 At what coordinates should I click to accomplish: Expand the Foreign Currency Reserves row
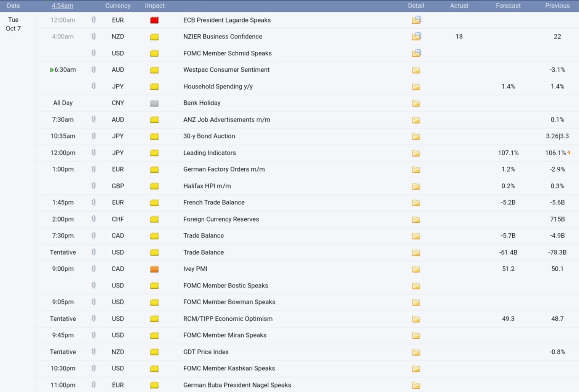coord(221,219)
